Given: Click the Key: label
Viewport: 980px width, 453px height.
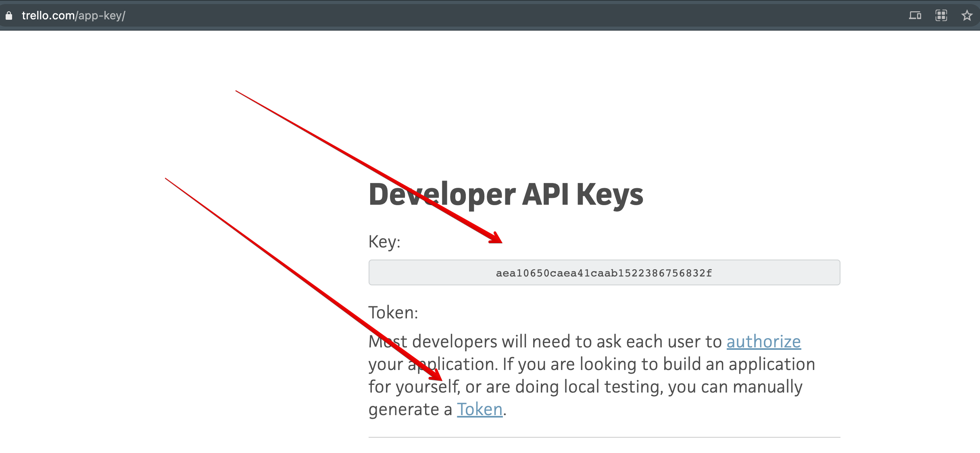Looking at the screenshot, I should (384, 242).
